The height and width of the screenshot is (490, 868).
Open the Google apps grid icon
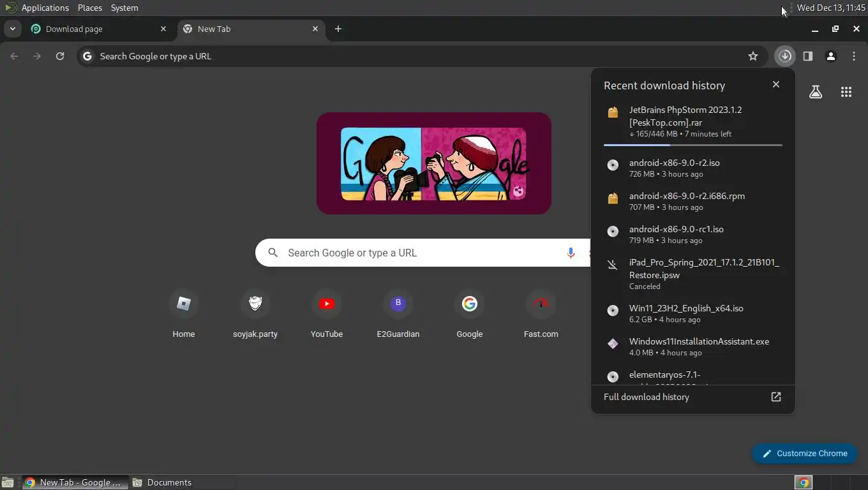pos(846,92)
